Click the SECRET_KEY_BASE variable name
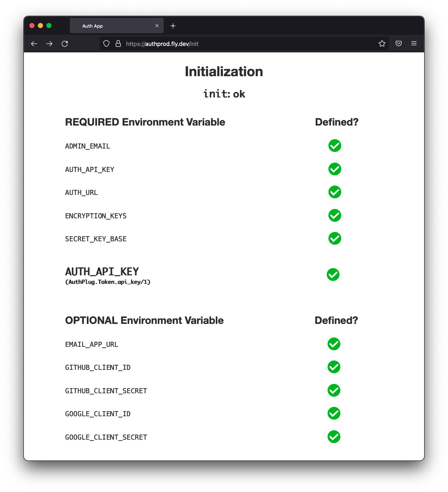Viewport: 448px width, 492px height. click(x=96, y=239)
